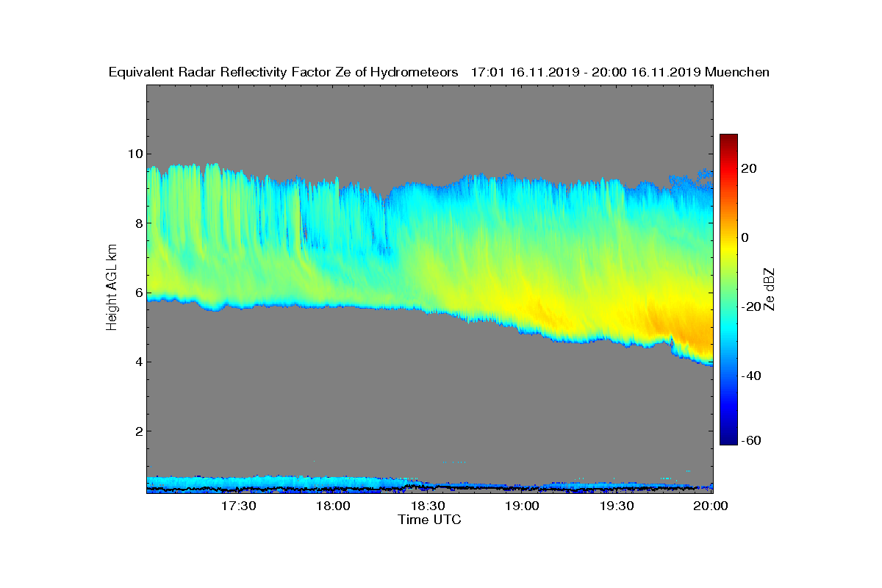Click the 2 km height tick label
This screenshot has height=588, width=882.
click(138, 431)
